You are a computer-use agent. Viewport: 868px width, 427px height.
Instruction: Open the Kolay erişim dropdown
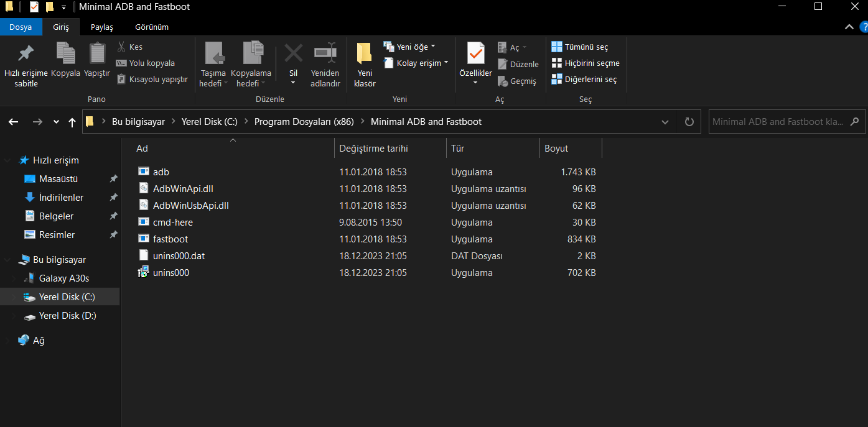[x=416, y=63]
